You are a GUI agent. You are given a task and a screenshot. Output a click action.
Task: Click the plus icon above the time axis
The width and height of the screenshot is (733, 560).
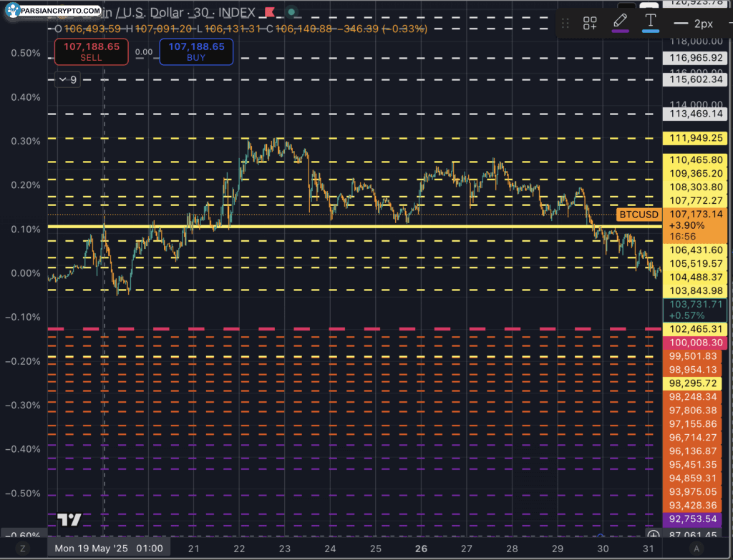click(653, 534)
